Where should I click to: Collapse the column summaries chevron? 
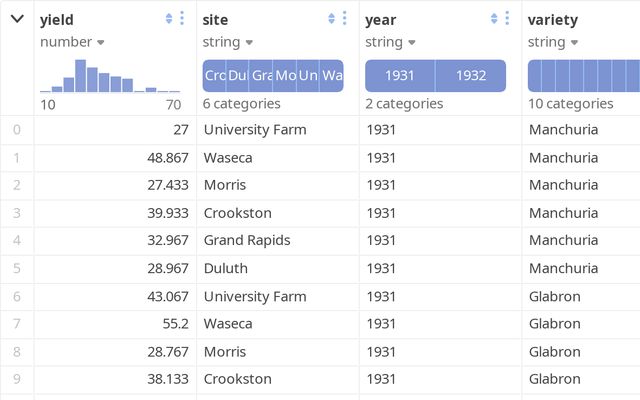pos(17,19)
